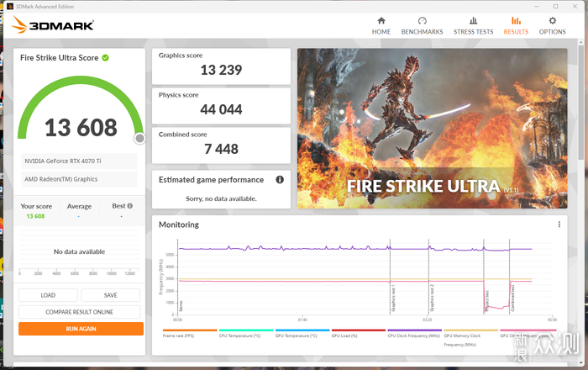Click the Graphics score 13 239 value
588x370 pixels.
click(x=221, y=70)
